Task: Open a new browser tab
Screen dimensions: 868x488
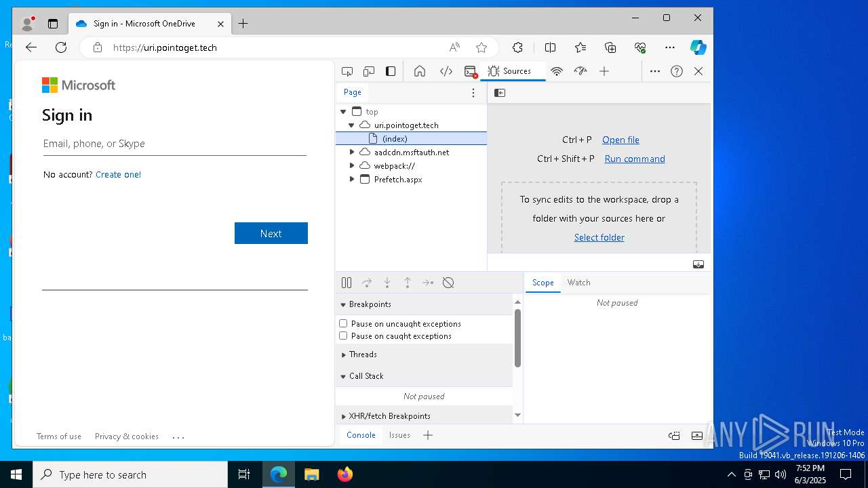Action: click(243, 24)
